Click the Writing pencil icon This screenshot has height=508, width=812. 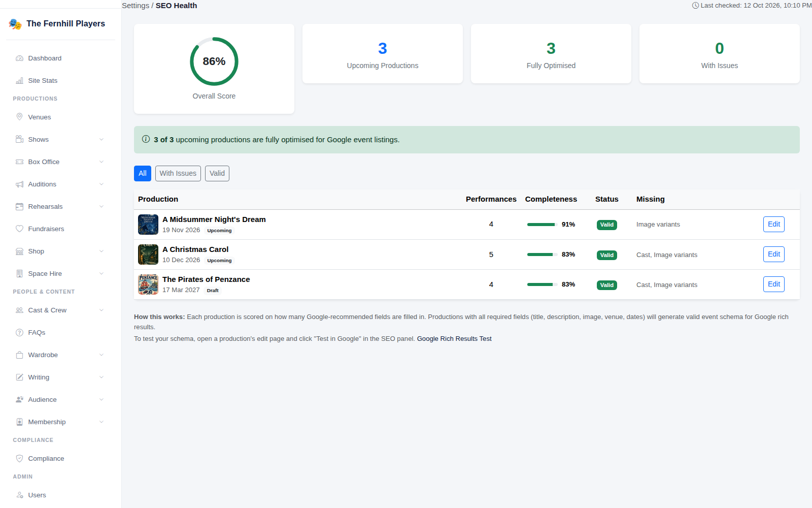click(x=19, y=377)
